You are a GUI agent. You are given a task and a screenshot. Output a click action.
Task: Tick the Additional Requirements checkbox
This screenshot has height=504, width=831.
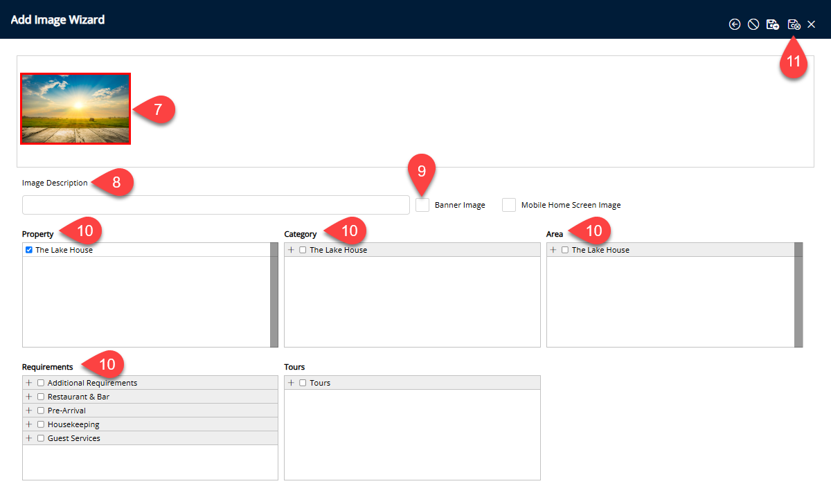click(41, 383)
